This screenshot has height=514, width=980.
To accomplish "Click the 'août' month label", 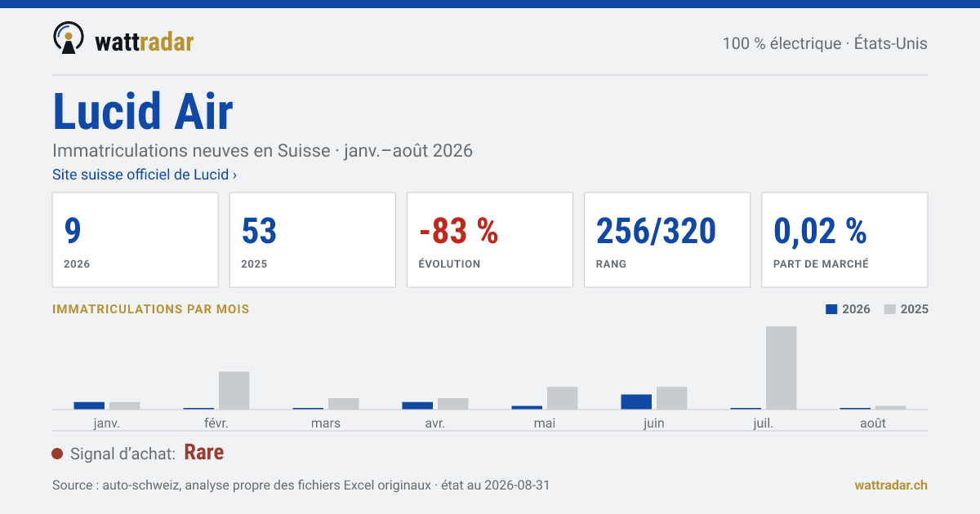I will [x=873, y=423].
